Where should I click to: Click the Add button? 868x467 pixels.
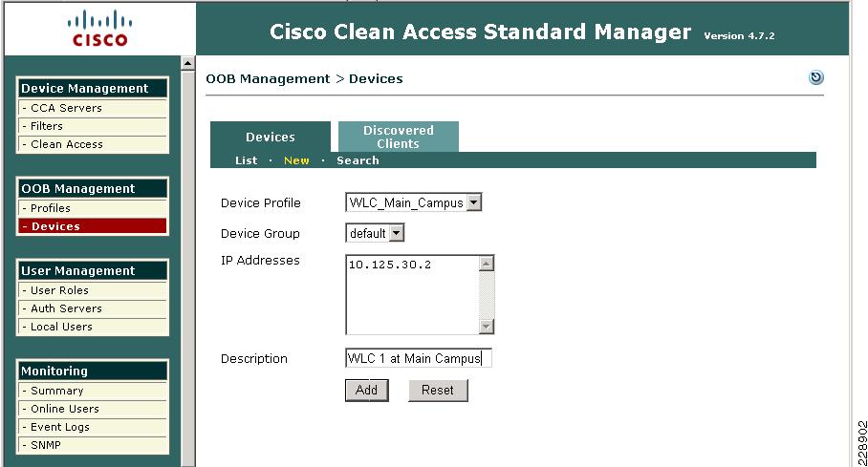point(366,390)
